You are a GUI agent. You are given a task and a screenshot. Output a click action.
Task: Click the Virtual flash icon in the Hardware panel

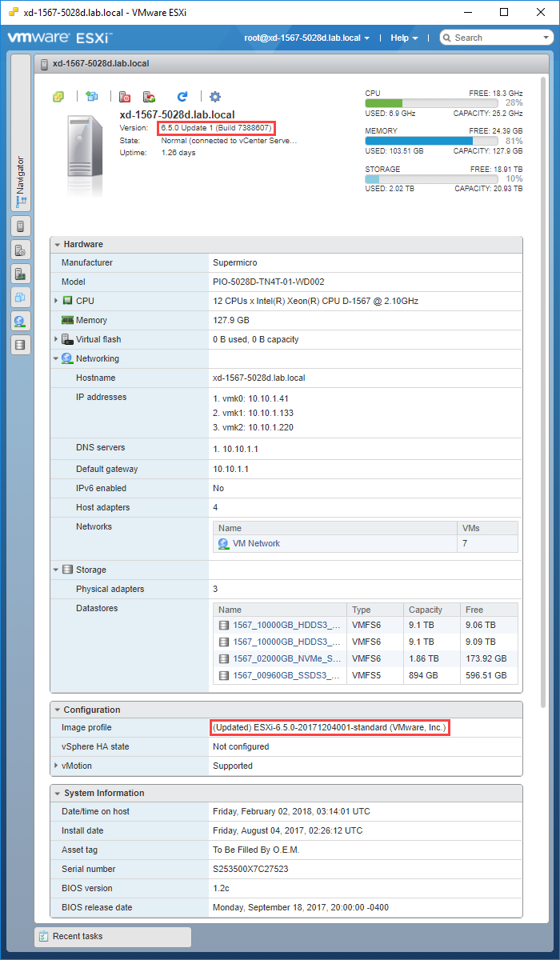[67, 339]
